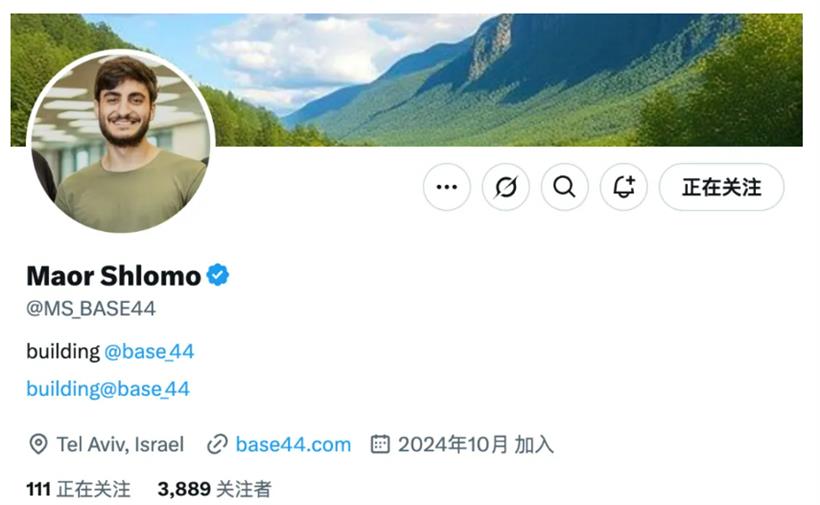The height and width of the screenshot is (505, 820).
Task: Click the 2024年10月 加入 join date
Action: point(475,444)
